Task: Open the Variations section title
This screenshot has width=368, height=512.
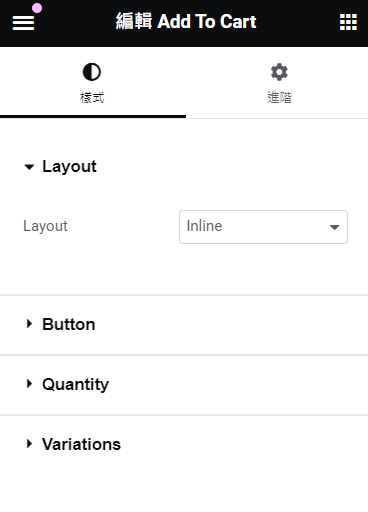Action: tap(81, 444)
